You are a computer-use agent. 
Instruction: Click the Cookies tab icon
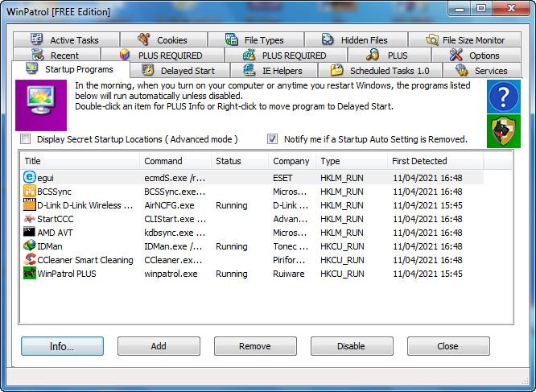point(144,39)
